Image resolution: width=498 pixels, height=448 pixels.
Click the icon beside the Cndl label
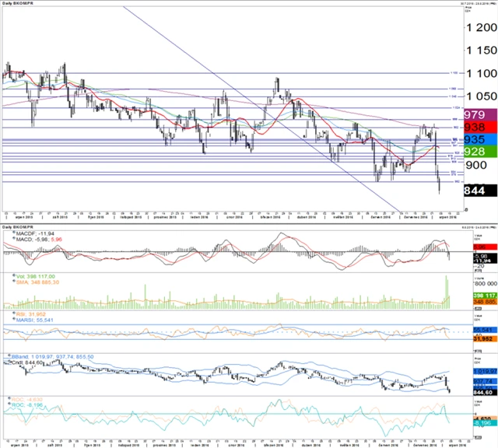point(12,362)
